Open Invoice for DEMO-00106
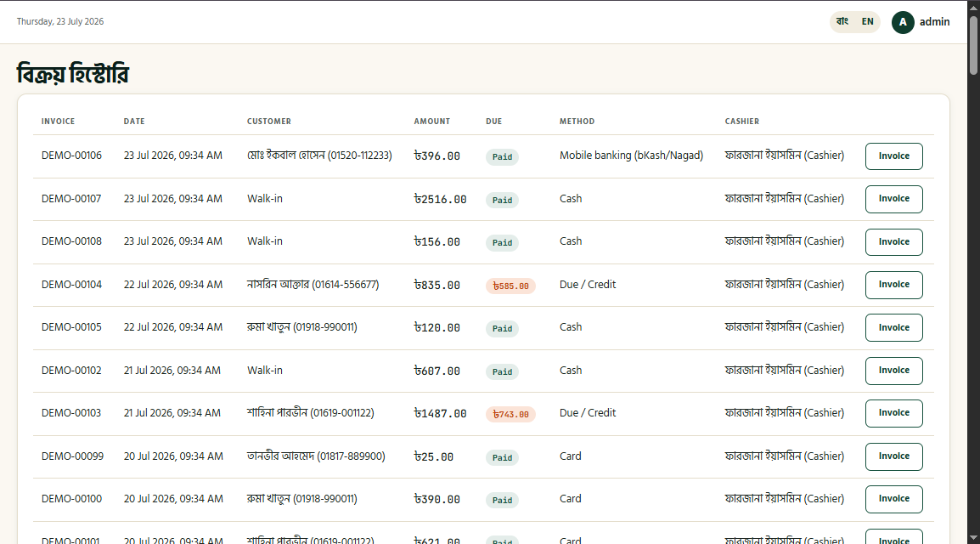The image size is (980, 544). (893, 156)
